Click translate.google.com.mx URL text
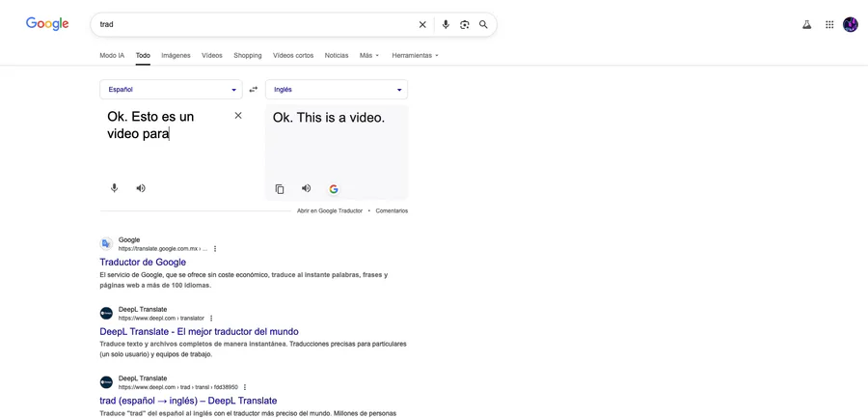 162,249
